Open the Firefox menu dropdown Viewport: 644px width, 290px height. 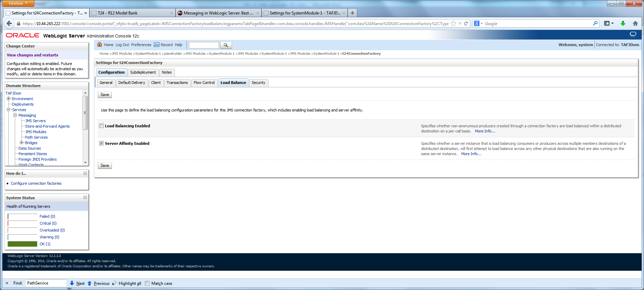[x=18, y=3]
